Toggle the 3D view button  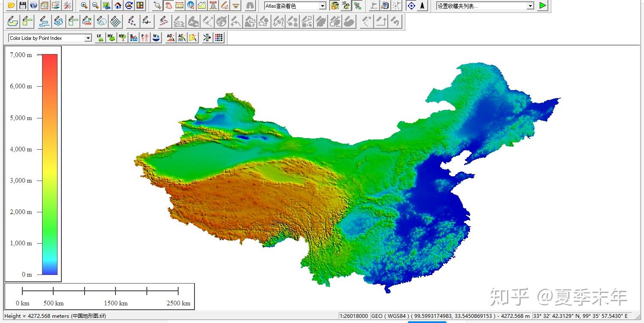346,6
